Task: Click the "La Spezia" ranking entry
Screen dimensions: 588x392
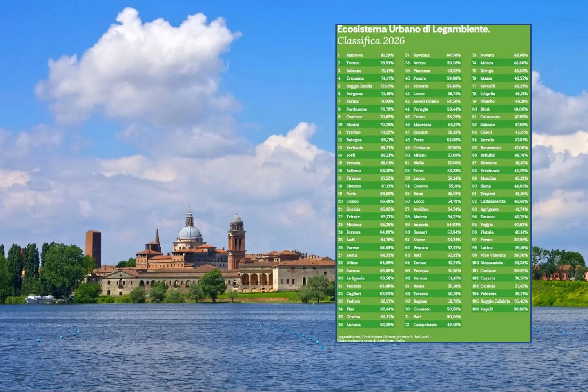Action: 356,278
